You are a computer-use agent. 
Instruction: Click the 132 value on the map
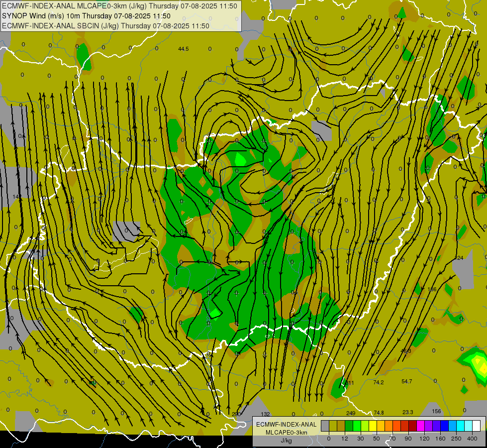click(x=265, y=414)
